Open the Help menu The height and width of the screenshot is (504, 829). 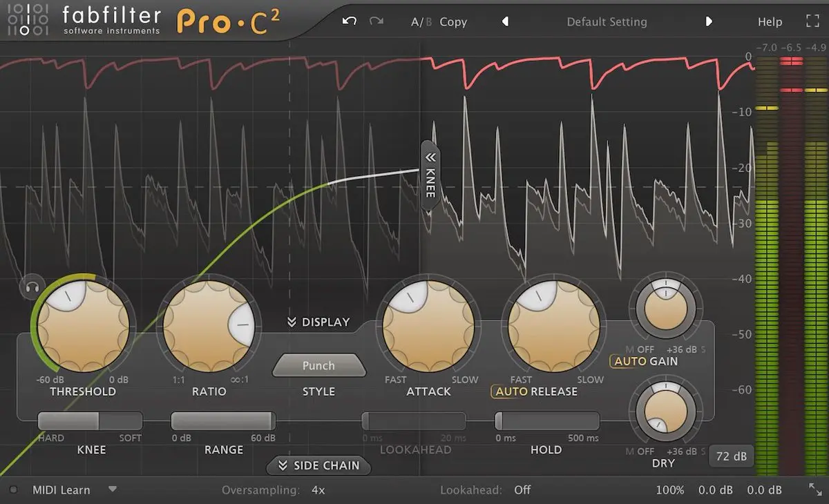coord(770,22)
